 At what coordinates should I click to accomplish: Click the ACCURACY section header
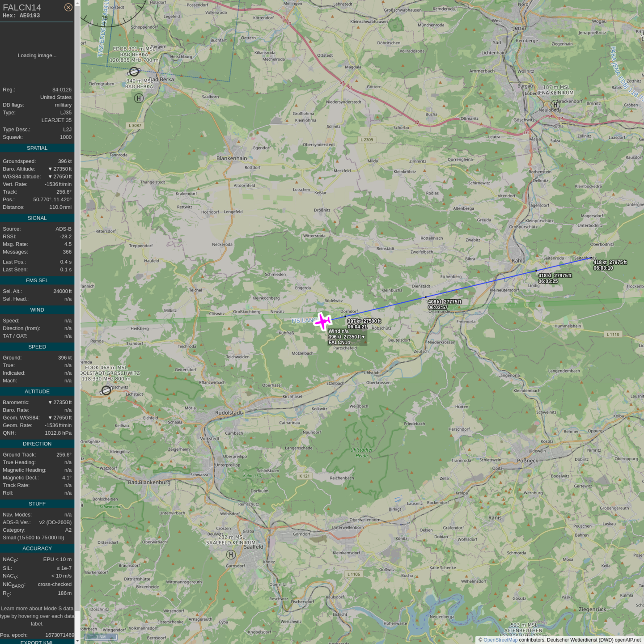click(x=37, y=548)
